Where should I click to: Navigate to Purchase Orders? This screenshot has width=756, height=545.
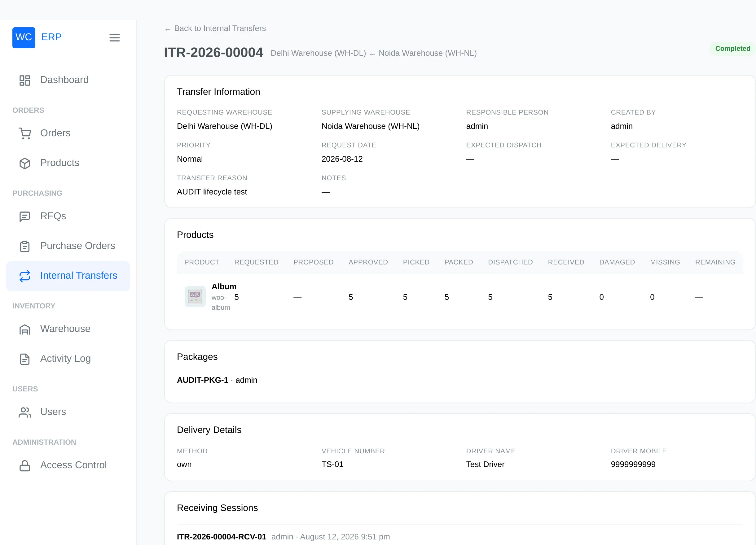pos(68,246)
